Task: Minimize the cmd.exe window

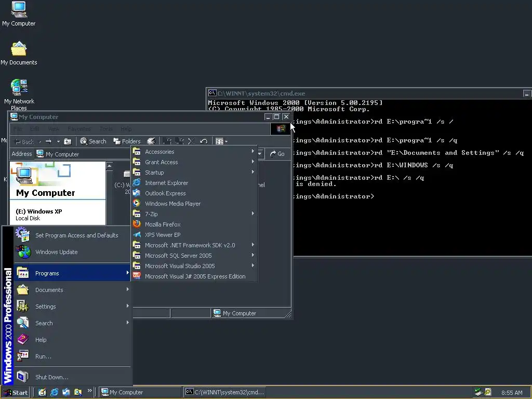Action: (526, 94)
